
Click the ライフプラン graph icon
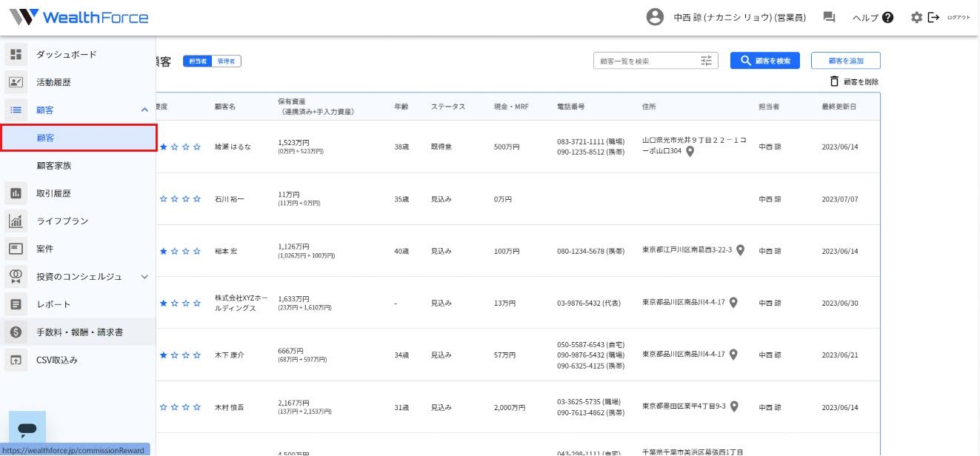[x=16, y=221]
